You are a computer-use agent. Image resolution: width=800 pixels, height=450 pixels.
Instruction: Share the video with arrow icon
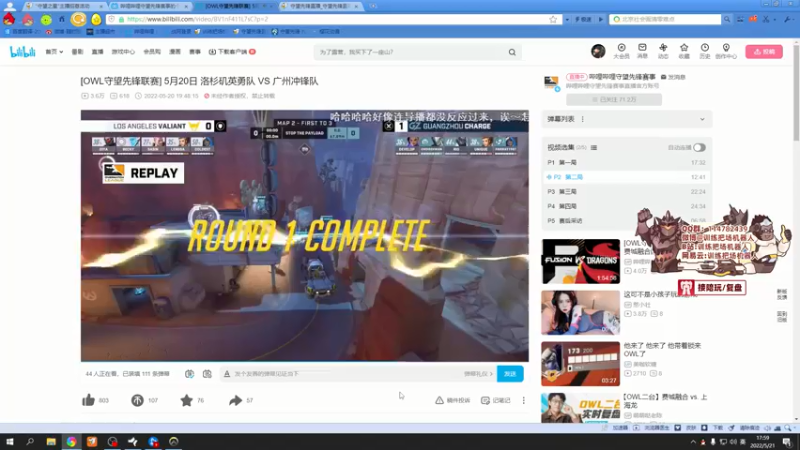click(x=235, y=400)
